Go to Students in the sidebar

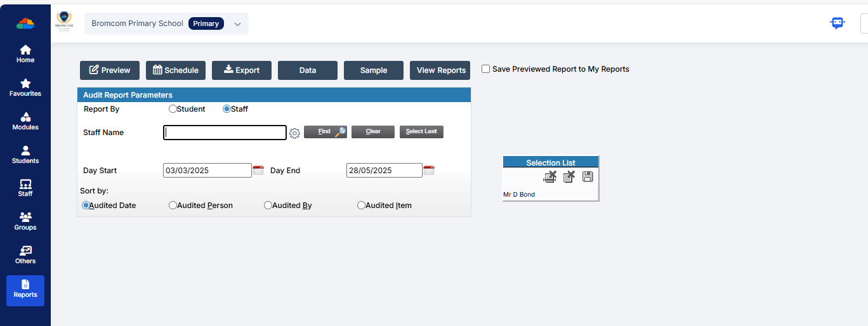(25, 155)
